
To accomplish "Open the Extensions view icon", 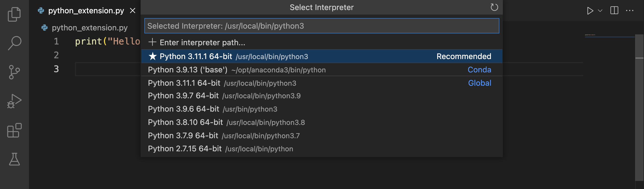I will tap(14, 130).
